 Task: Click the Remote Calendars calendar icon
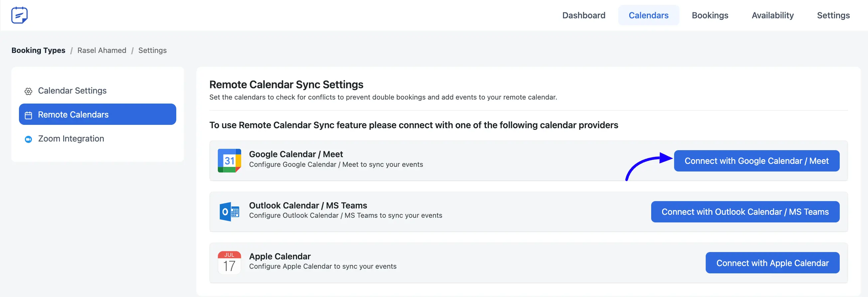(28, 115)
